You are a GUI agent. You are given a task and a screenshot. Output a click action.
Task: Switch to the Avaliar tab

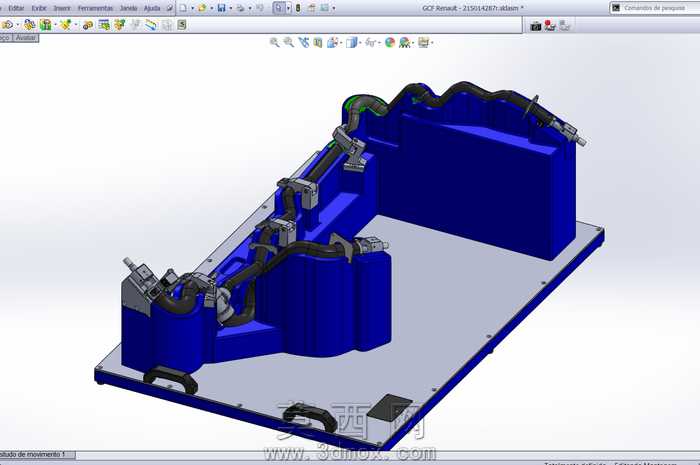tap(26, 38)
